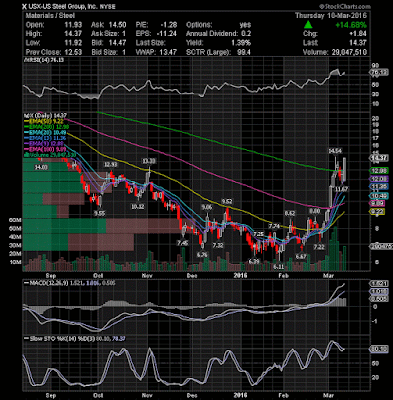The width and height of the screenshot is (393, 400).
Task: Click the MACD histogram 0.605 value tag
Action: coord(379,299)
